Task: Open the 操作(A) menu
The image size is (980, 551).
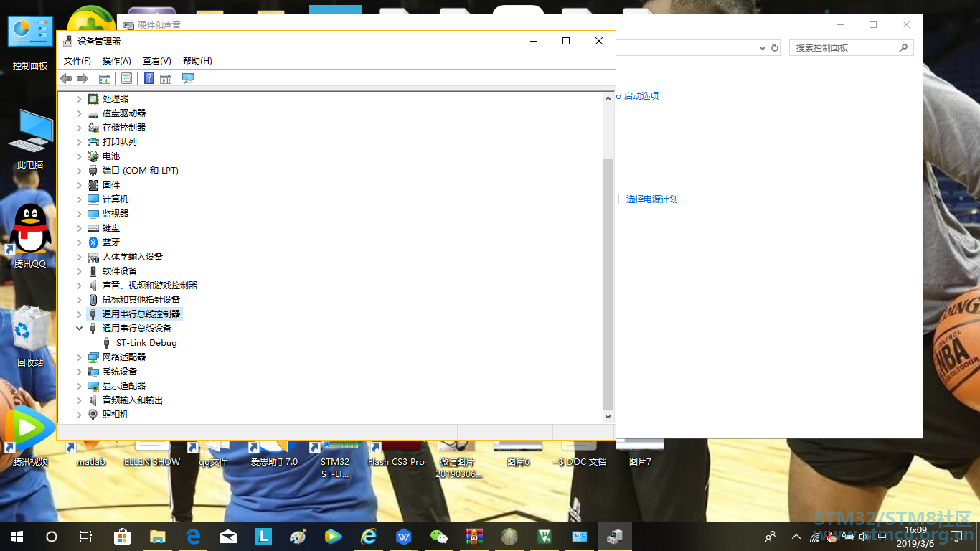Action: [x=117, y=61]
